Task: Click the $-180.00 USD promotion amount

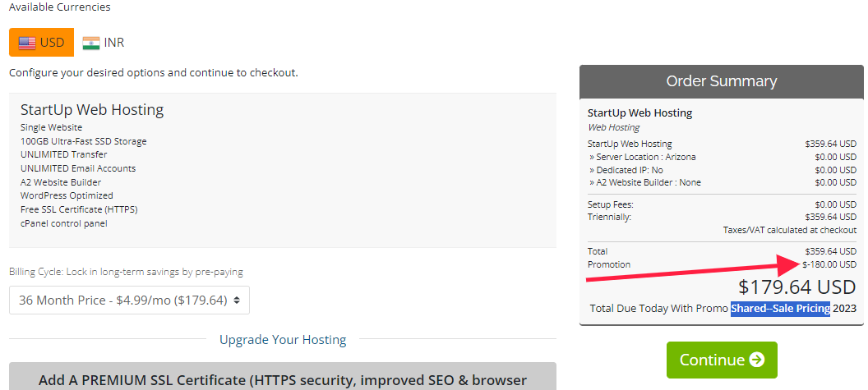Action: point(829,264)
